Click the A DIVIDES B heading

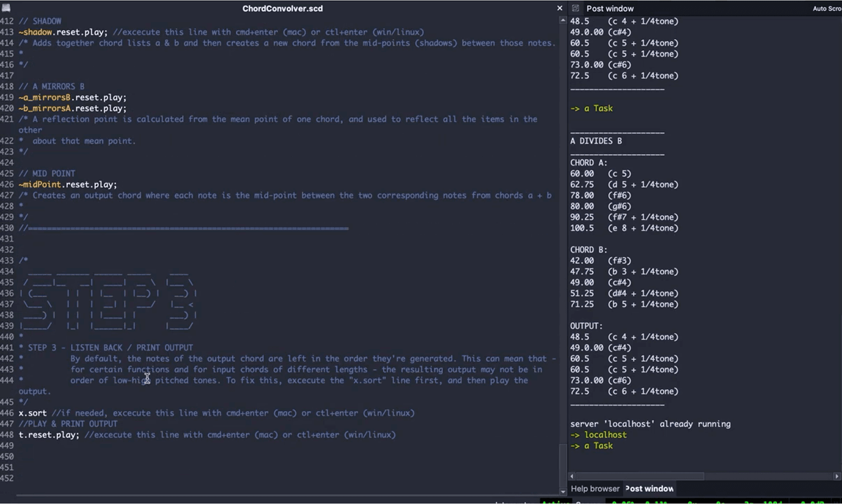(x=596, y=141)
